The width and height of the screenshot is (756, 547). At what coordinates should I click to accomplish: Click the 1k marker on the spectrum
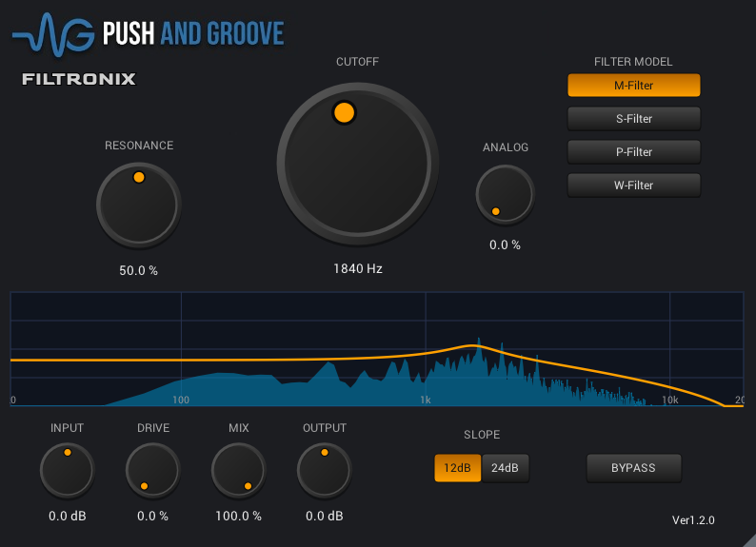click(426, 400)
